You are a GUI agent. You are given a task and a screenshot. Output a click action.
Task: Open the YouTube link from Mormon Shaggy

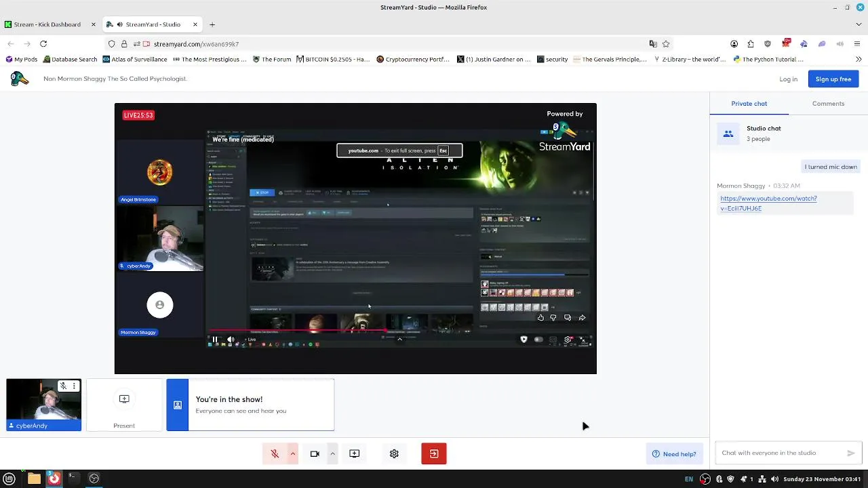(x=768, y=203)
